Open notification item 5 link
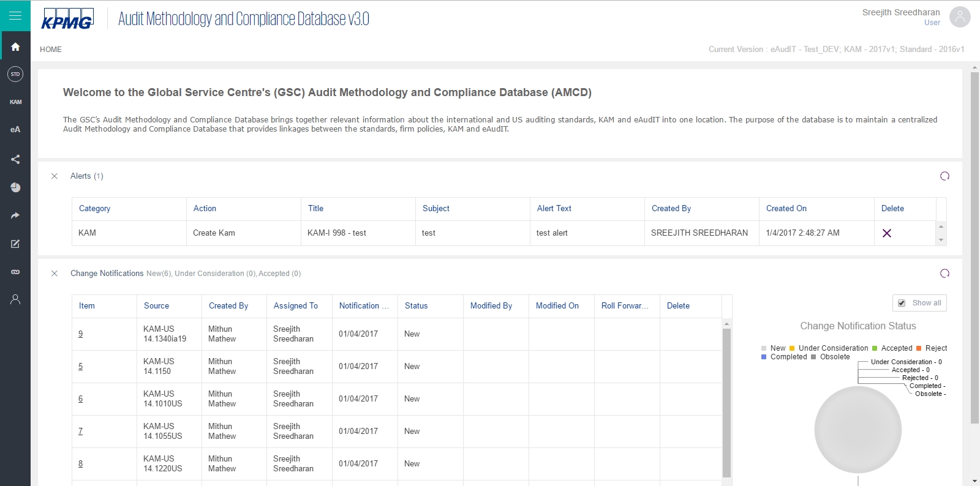 (80, 367)
